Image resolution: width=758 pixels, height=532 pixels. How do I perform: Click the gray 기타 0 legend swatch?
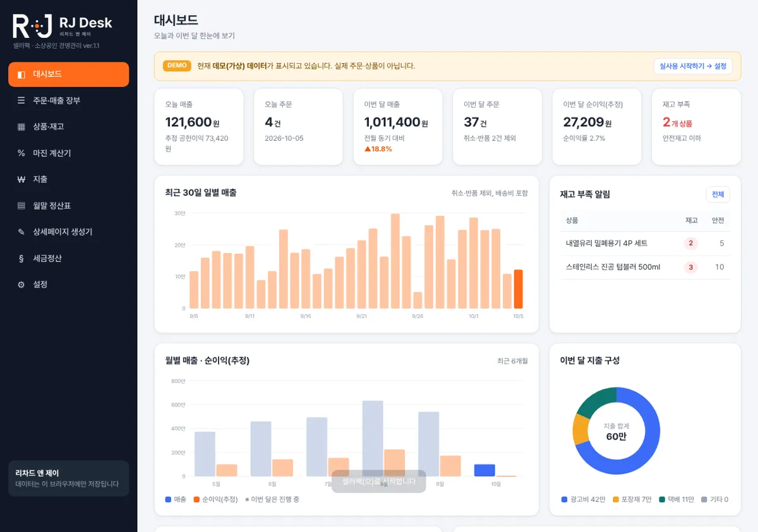pyautogui.click(x=704, y=500)
